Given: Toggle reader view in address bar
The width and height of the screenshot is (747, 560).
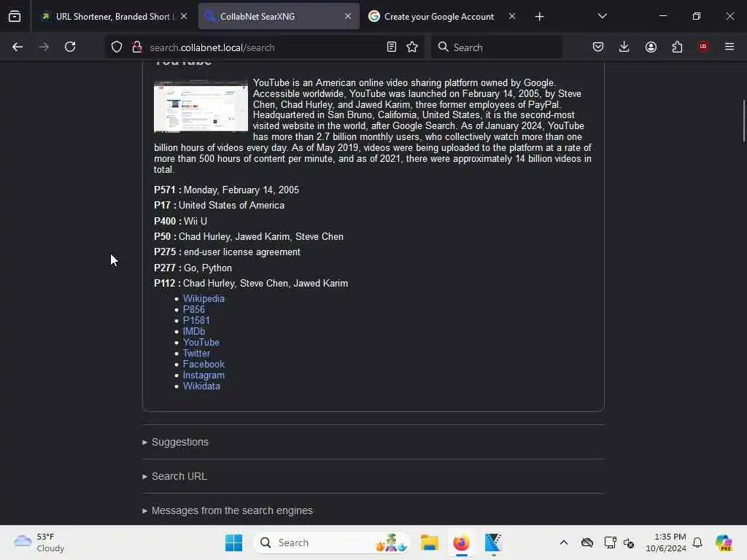Looking at the screenshot, I should (391, 47).
